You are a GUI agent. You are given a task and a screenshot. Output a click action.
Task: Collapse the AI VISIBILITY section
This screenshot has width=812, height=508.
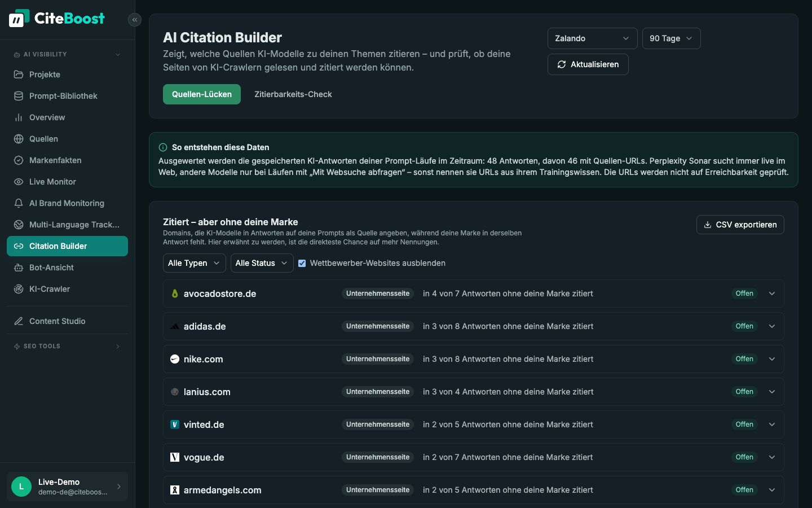click(x=67, y=54)
